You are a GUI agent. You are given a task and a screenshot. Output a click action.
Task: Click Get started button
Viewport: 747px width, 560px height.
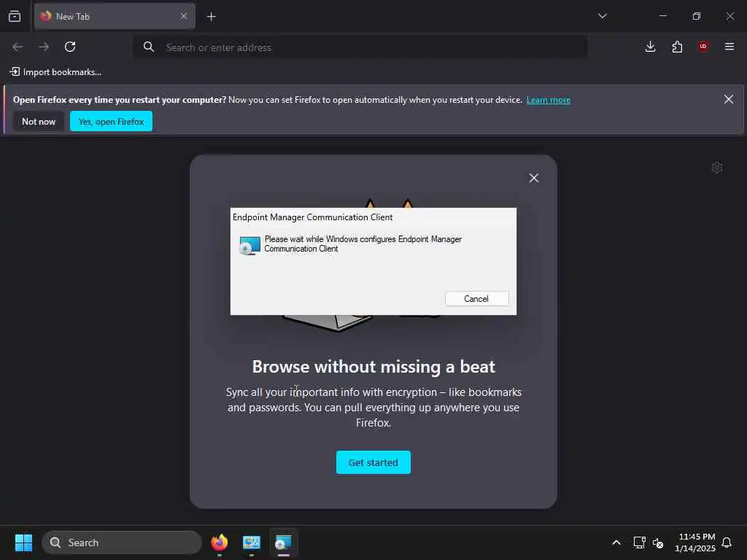tap(373, 462)
